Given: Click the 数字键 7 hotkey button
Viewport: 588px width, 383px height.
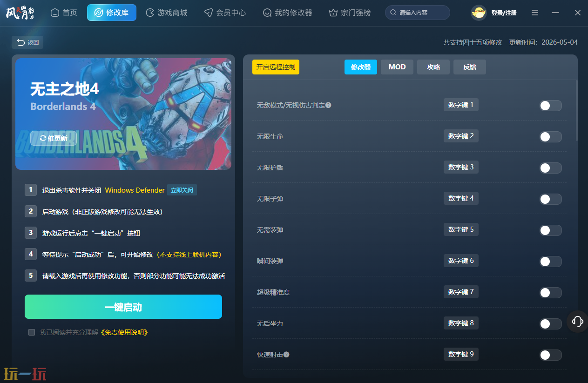Looking at the screenshot, I should pyautogui.click(x=461, y=292).
